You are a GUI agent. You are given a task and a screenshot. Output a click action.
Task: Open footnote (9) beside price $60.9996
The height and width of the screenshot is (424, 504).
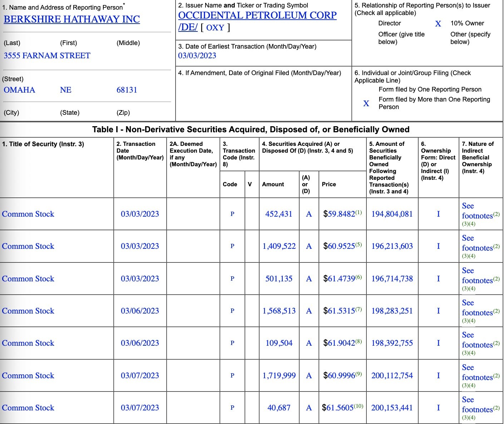tap(359, 374)
